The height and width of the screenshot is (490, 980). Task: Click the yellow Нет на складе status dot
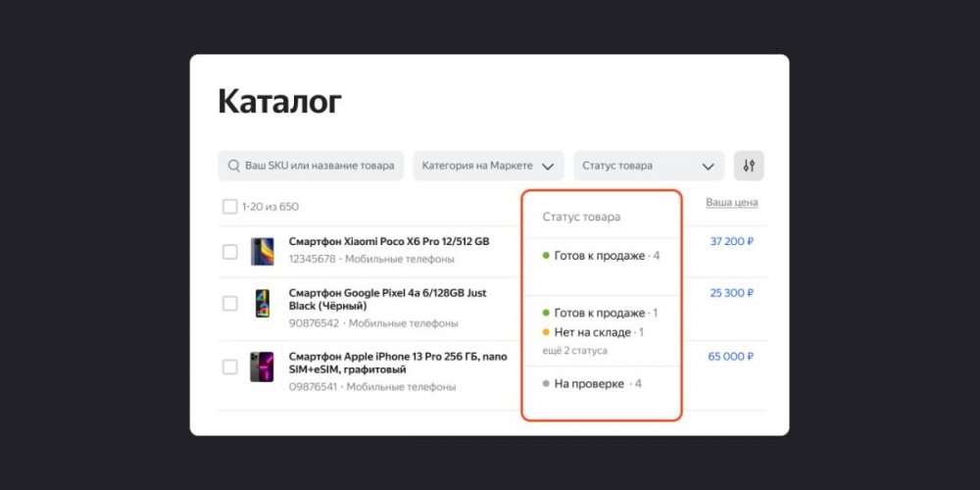[546, 332]
